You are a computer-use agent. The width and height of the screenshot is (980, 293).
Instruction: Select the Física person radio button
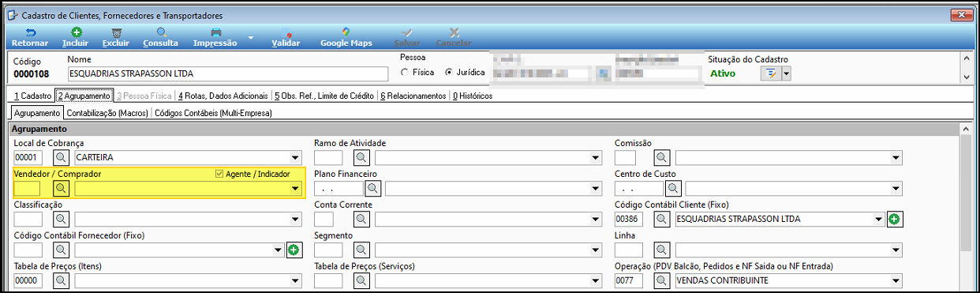pos(406,73)
